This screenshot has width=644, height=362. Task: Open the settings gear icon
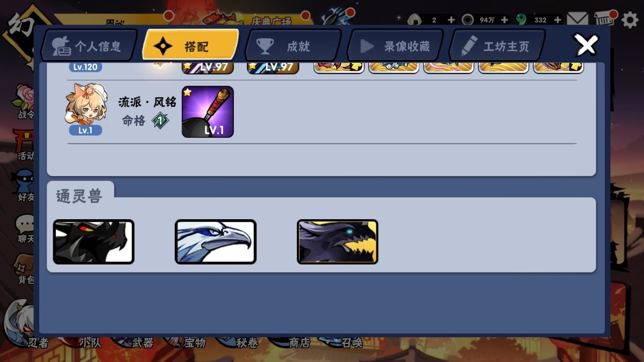(x=630, y=20)
